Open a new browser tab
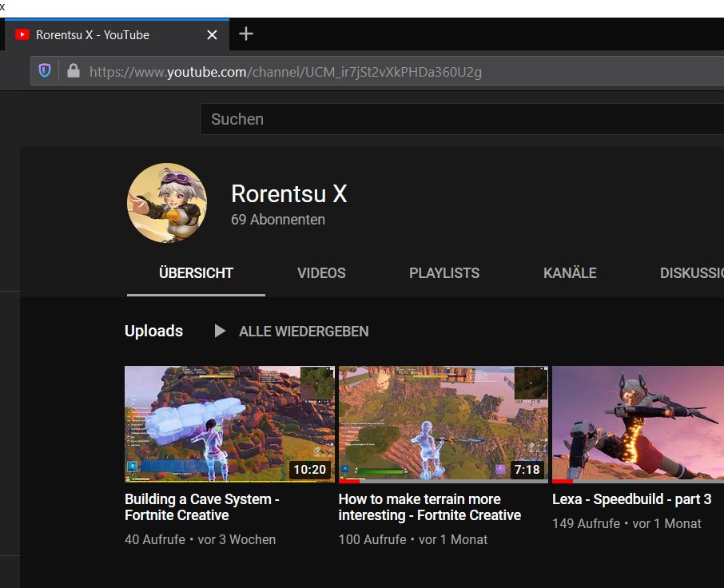The image size is (724, 588). (x=245, y=34)
